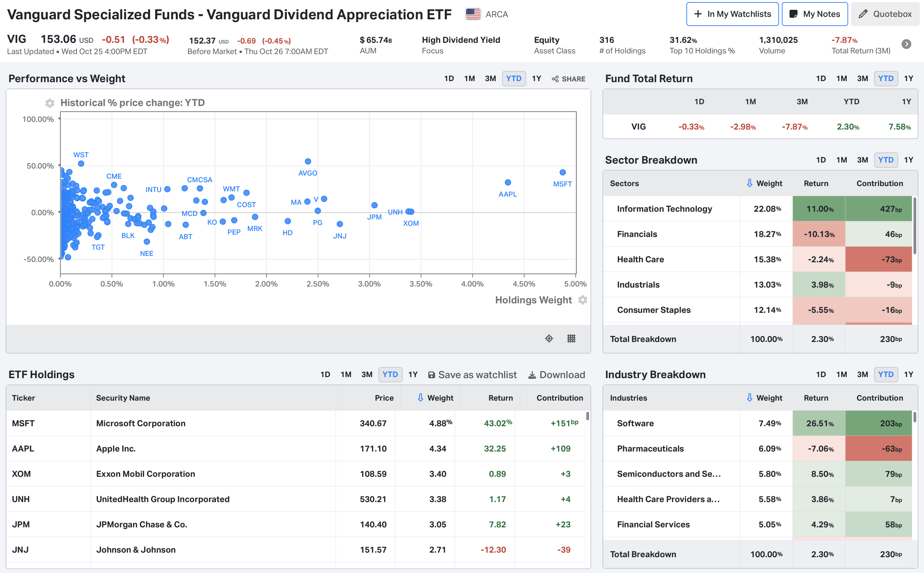924x573 pixels.
Task: Open the In My Watchlists button
Action: [x=732, y=14]
